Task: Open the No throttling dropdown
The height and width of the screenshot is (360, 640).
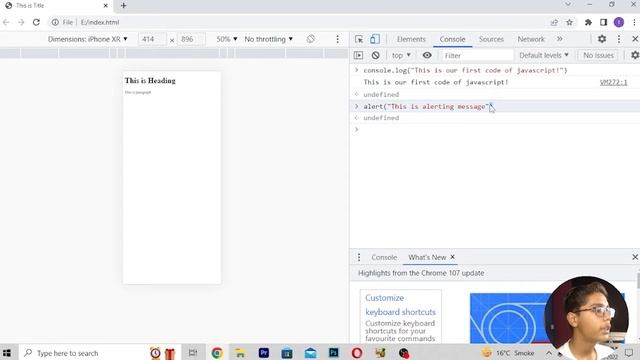Action: (269, 39)
